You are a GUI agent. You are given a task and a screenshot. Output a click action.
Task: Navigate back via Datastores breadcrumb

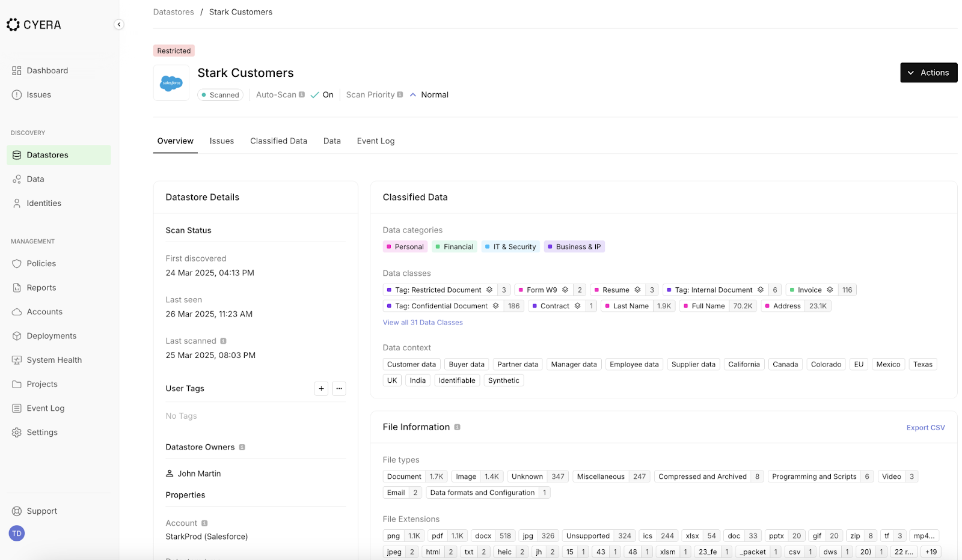point(173,11)
